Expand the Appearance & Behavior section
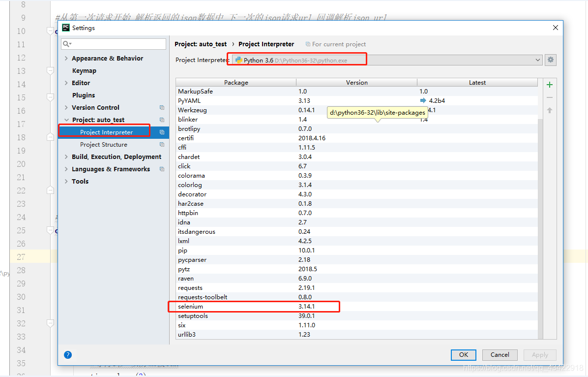Image resolution: width=588 pixels, height=377 pixels. pos(66,58)
